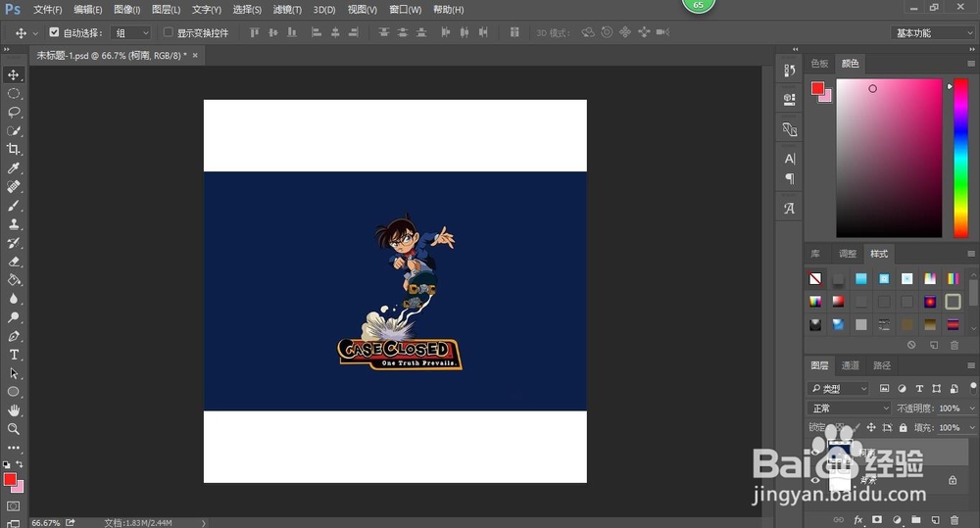980x528 pixels.
Task: Open the Color panel flyout menu
Action: 970,63
